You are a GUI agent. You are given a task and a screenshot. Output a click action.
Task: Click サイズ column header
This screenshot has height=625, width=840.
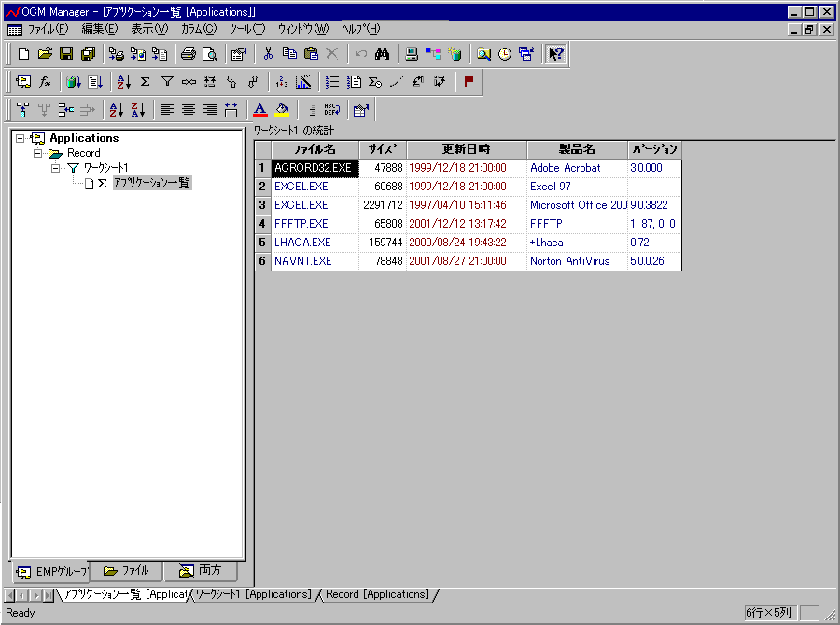click(383, 149)
